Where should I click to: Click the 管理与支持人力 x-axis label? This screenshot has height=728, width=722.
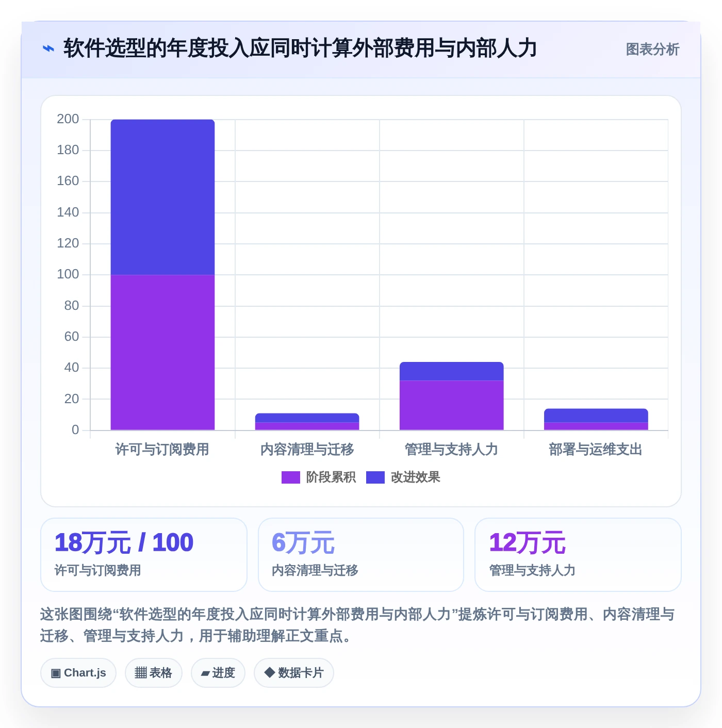coord(452,450)
